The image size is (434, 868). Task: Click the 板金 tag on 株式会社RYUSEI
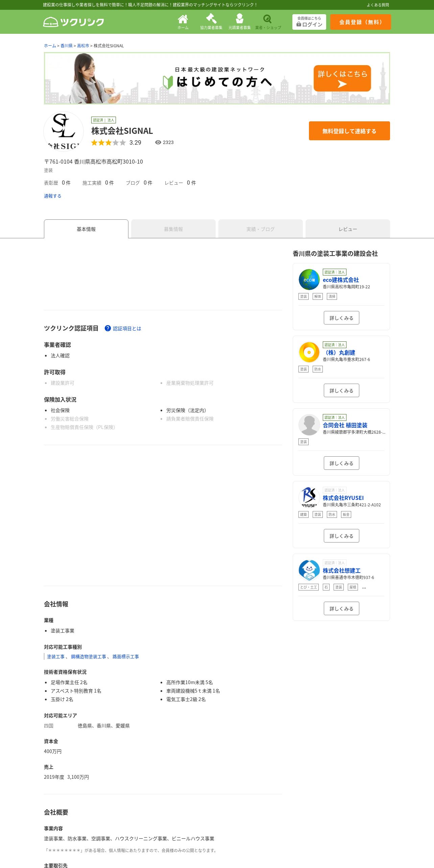coord(346,514)
